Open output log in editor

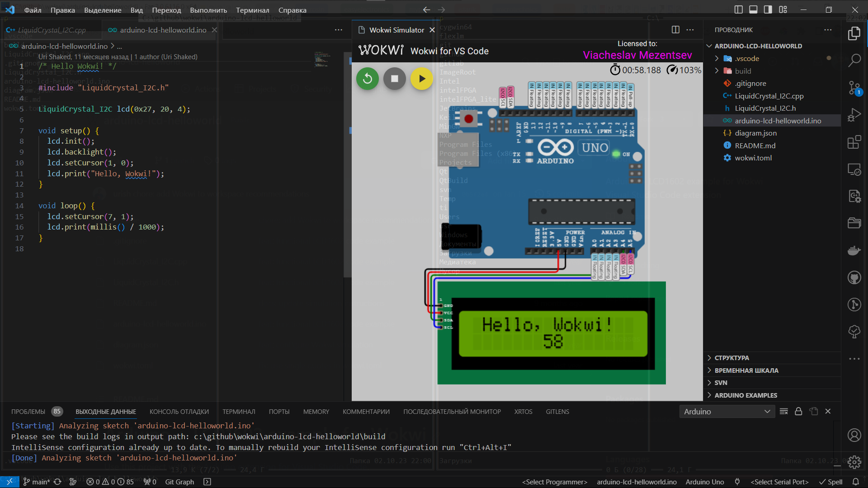[x=814, y=411]
